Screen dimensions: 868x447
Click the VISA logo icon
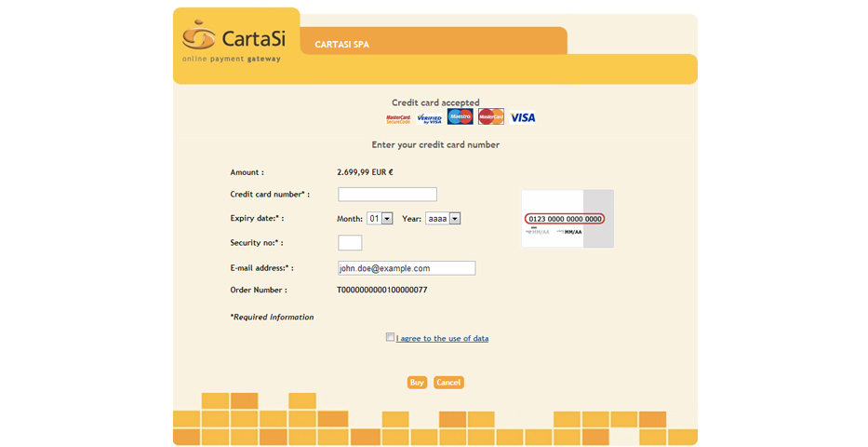[x=523, y=118]
